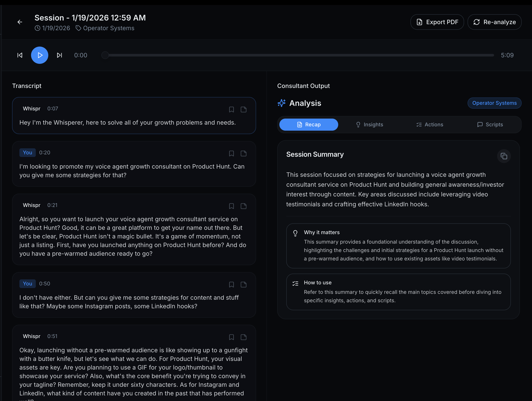Click the Export PDF button

pos(437,22)
